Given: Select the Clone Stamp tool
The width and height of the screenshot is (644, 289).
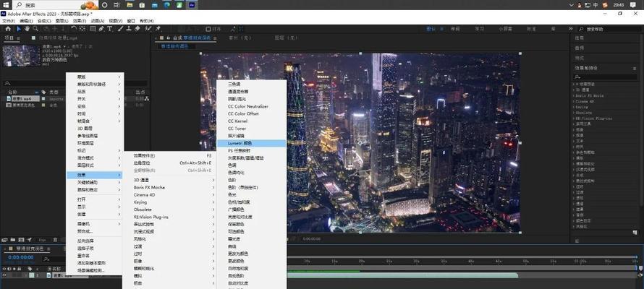Looking at the screenshot, I should pyautogui.click(x=129, y=29).
